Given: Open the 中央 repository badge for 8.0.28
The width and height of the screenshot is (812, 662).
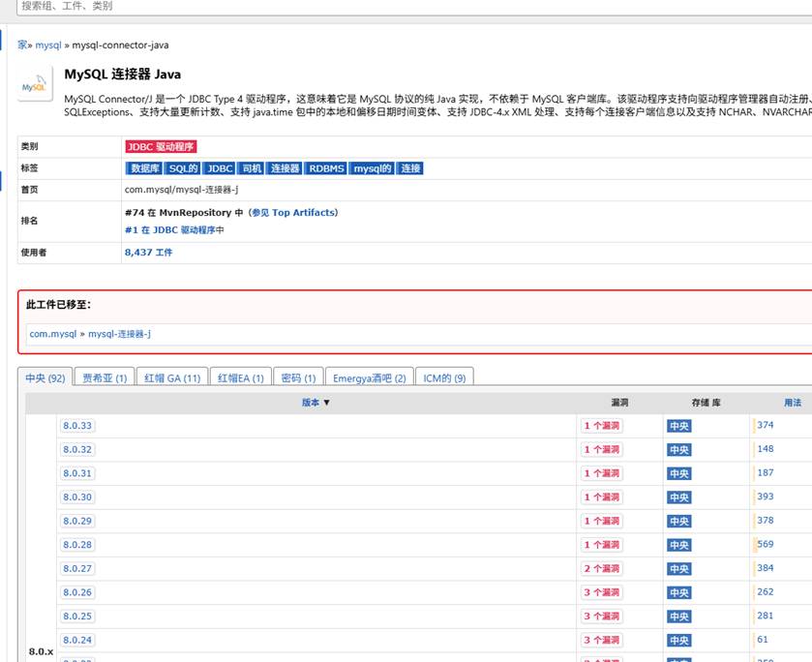Looking at the screenshot, I should [678, 546].
